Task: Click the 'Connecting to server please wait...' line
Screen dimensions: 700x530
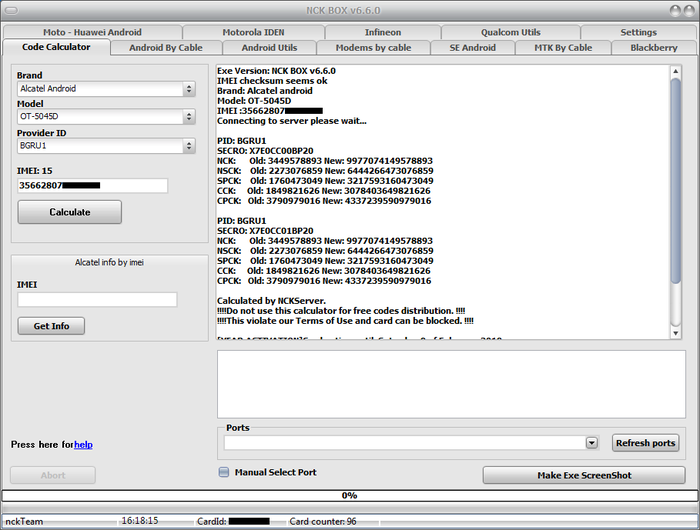Action: (292, 121)
